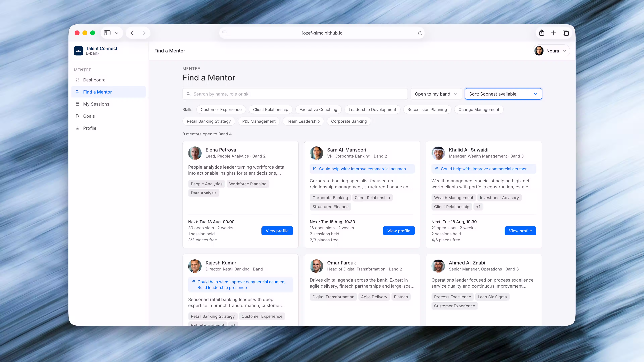The image size is (644, 362).
Task: Toggle the Succession Planning skill filter
Action: [x=427, y=109]
